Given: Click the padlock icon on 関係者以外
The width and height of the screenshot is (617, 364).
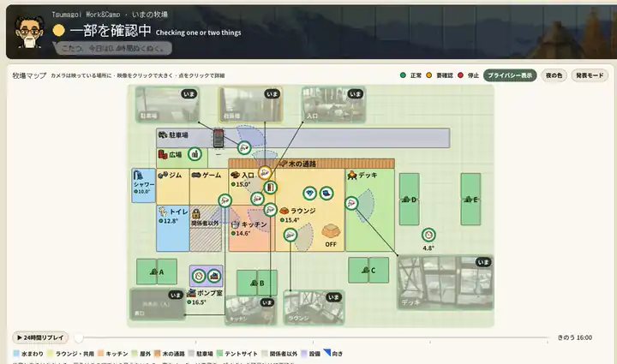Looking at the screenshot, I should coord(195,213).
